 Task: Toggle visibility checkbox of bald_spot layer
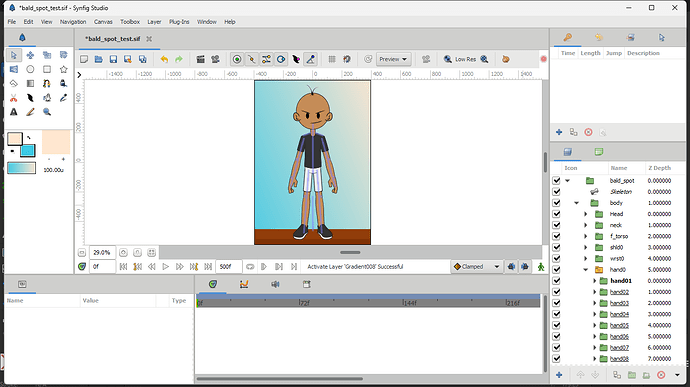click(x=556, y=181)
